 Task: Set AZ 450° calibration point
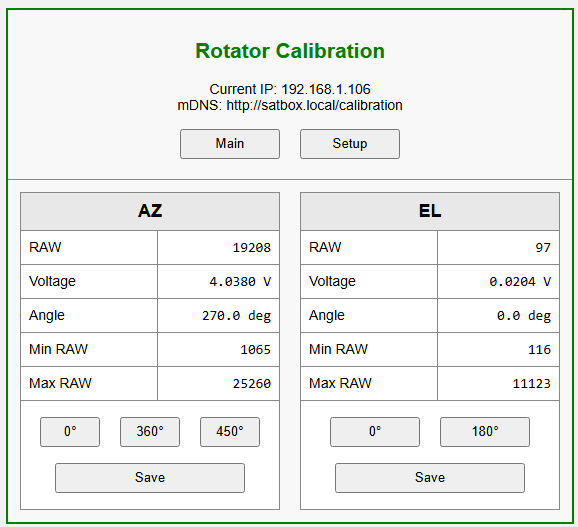pos(230,432)
